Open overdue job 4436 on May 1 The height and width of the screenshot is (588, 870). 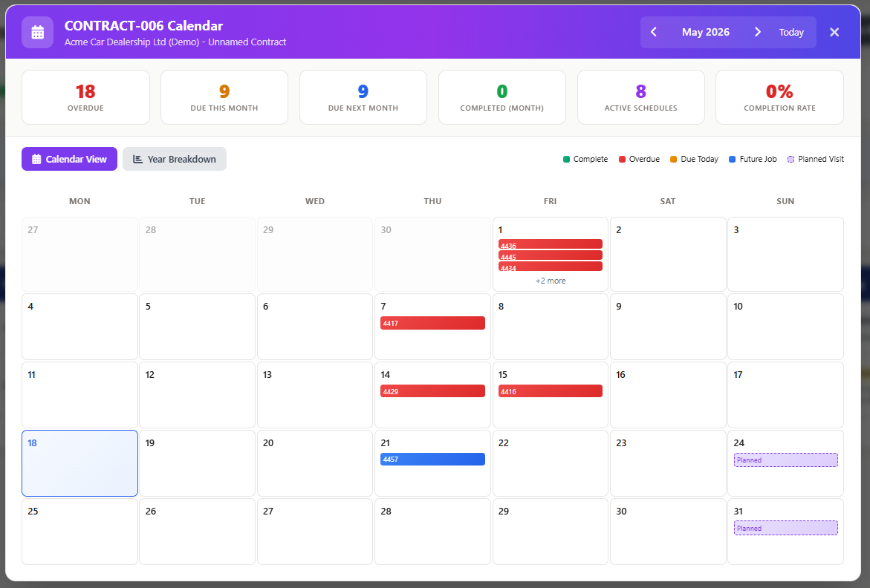click(550, 244)
